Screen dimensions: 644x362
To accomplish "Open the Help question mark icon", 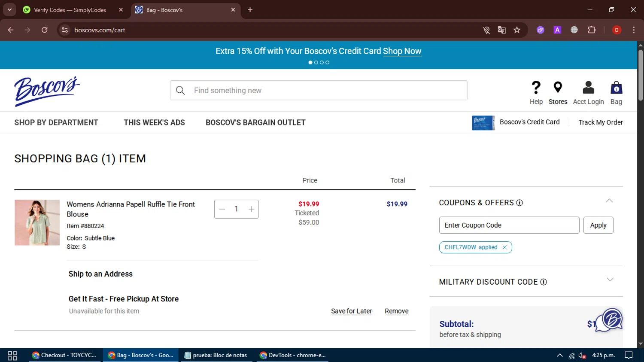I will pos(536,88).
